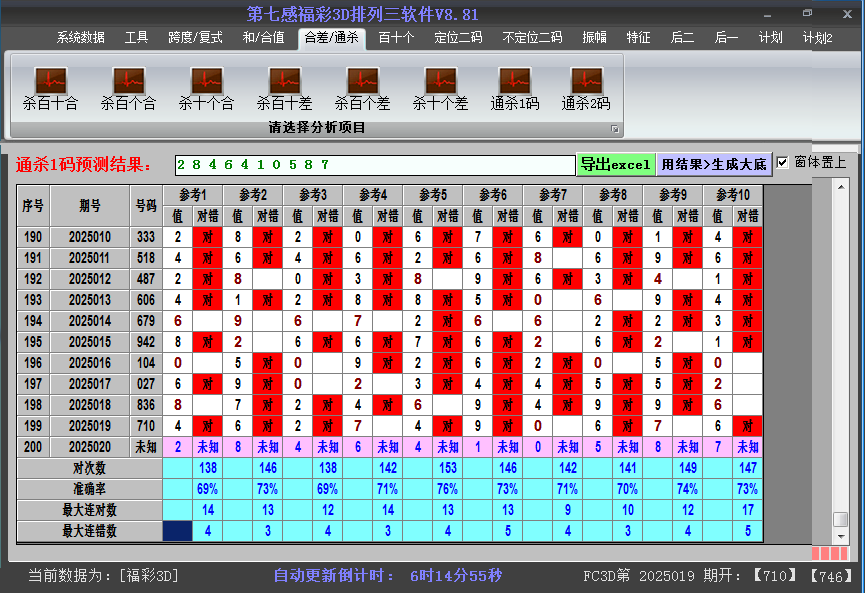
Task: Select period 2025014 in the table
Action: [x=90, y=321]
